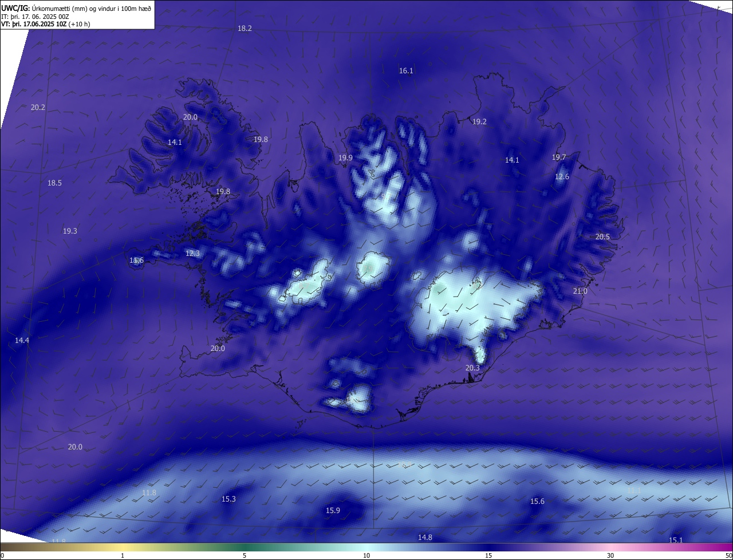This screenshot has height=560, width=733.
Task: Click the 14.4 value label
Action: tap(22, 340)
